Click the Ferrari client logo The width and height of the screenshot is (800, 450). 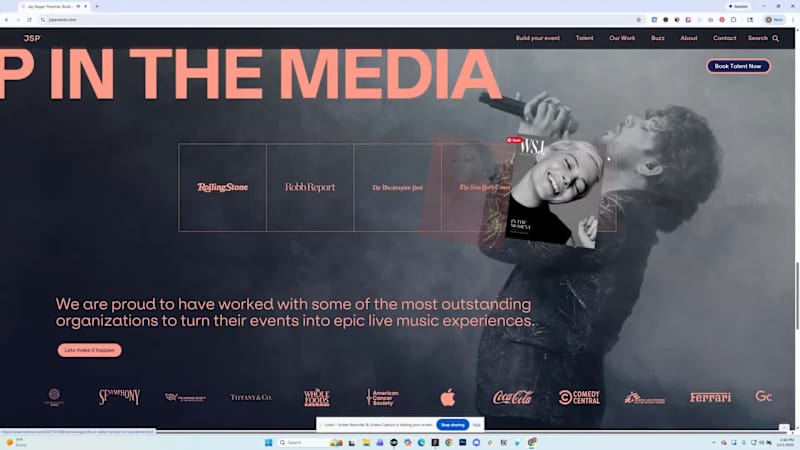[710, 397]
